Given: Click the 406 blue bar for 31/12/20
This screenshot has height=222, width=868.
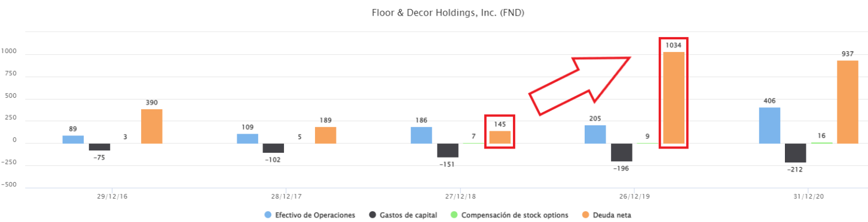Looking at the screenshot, I should click(769, 125).
